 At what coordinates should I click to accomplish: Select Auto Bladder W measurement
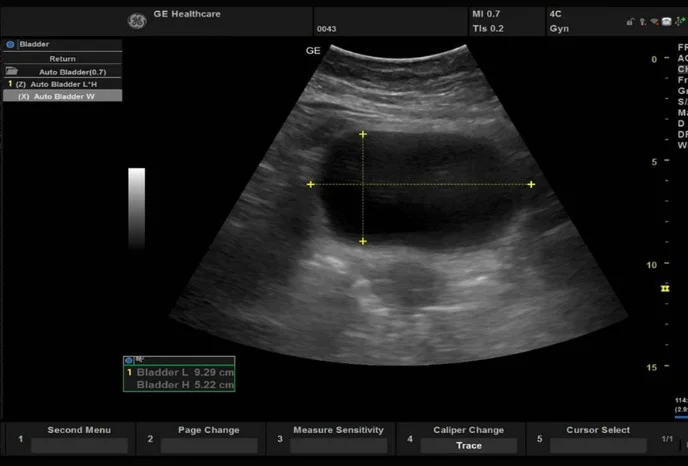(x=65, y=96)
